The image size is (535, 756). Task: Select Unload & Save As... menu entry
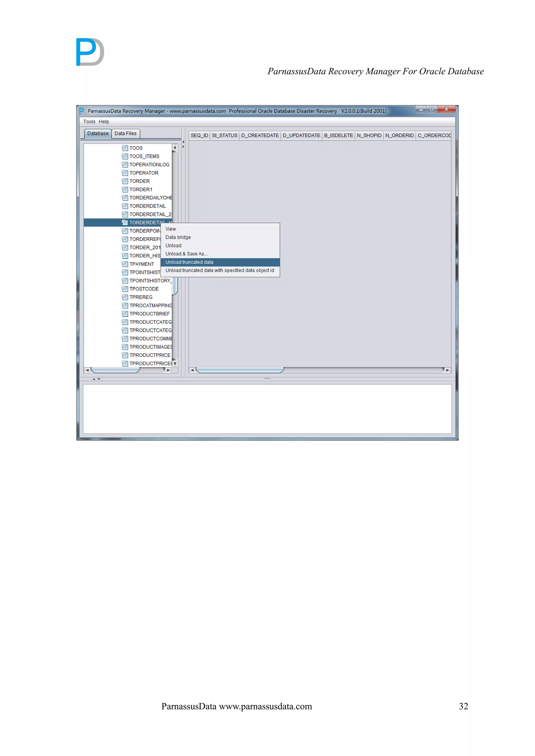pos(220,254)
